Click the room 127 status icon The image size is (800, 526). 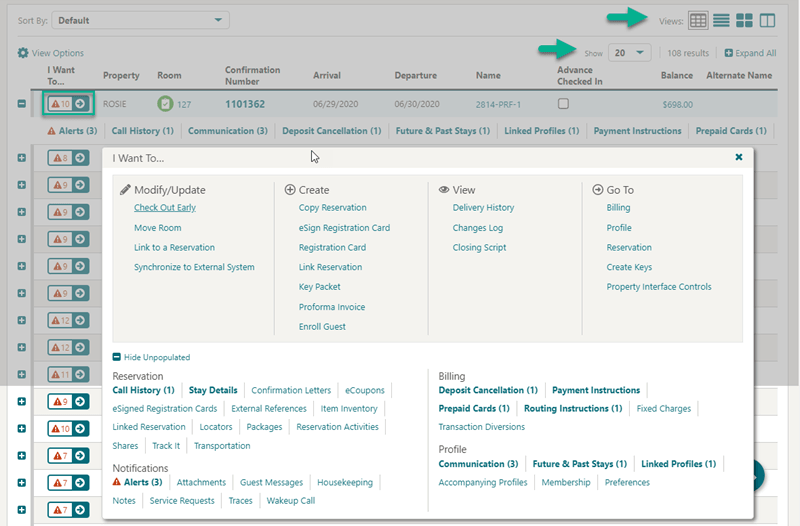(x=165, y=103)
